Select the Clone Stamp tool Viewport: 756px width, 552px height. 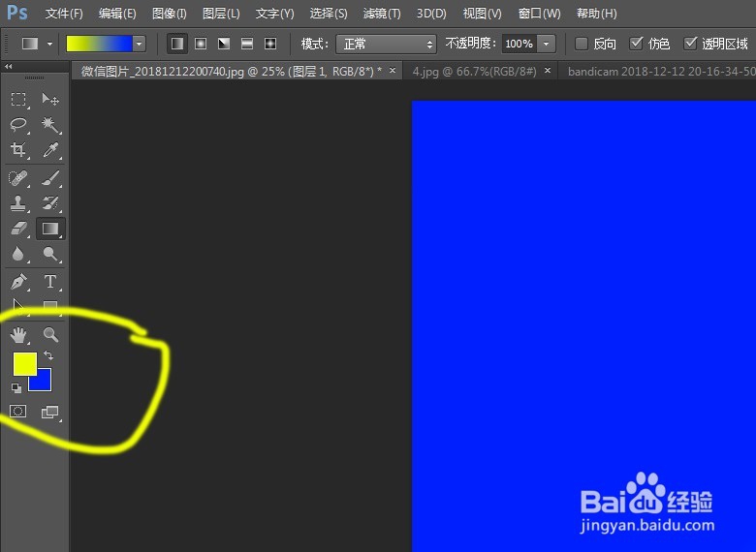tap(18, 203)
